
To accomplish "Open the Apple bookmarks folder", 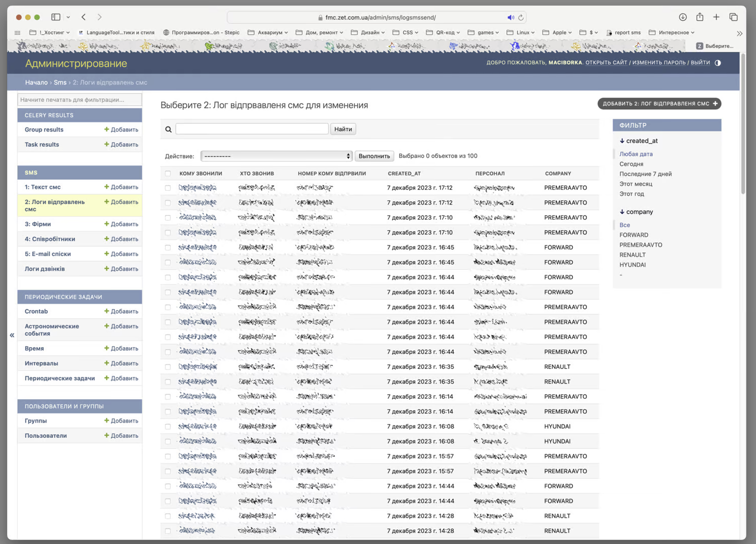I will pyautogui.click(x=557, y=32).
